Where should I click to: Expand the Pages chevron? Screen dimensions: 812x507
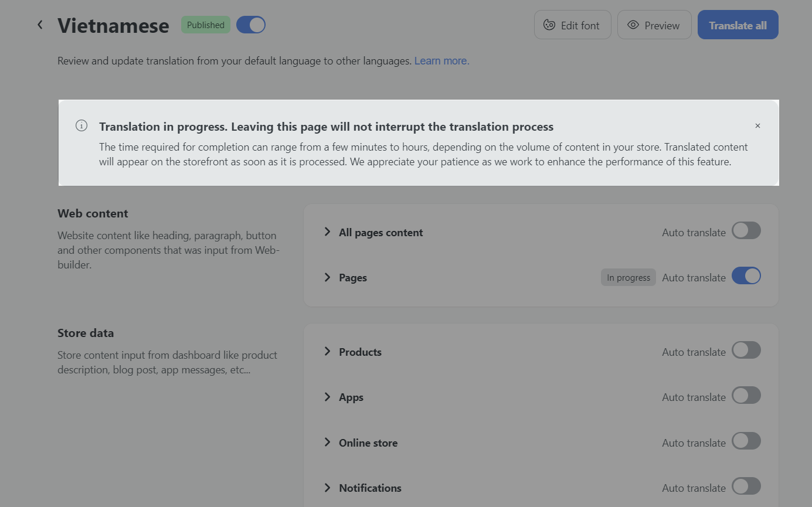327,277
